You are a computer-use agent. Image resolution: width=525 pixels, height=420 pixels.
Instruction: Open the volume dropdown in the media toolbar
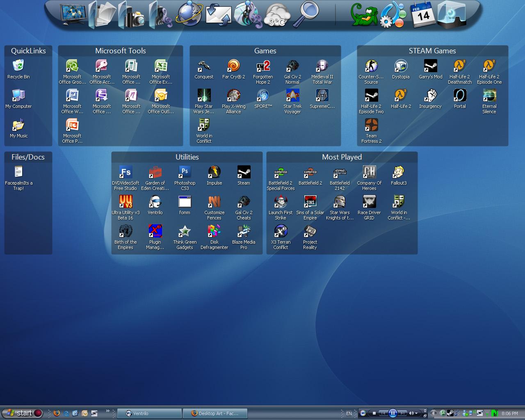pos(416,413)
